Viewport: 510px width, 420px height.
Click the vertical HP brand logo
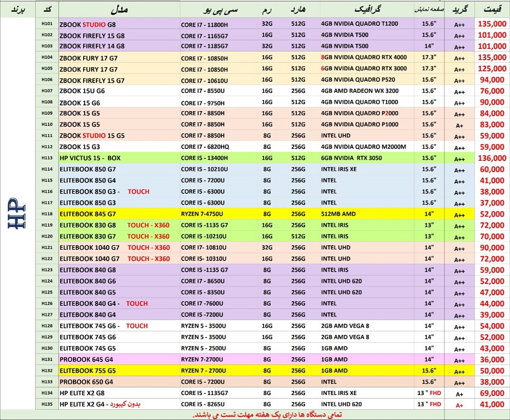(x=17, y=213)
